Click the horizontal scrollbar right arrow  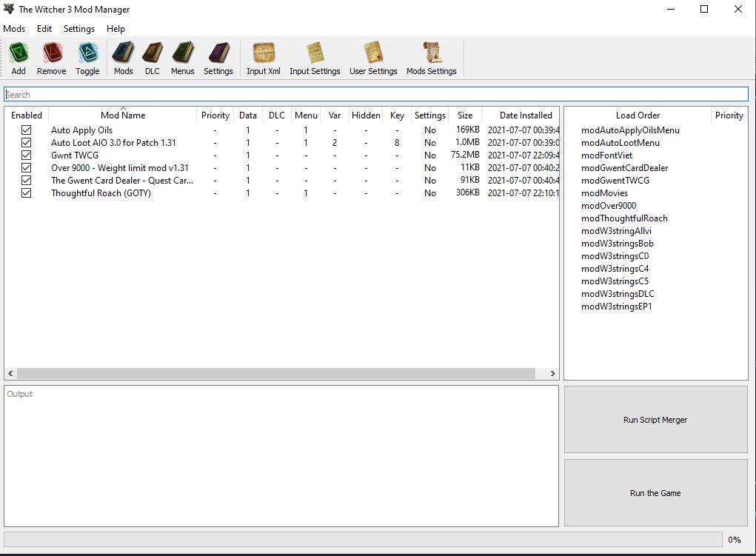pos(552,374)
